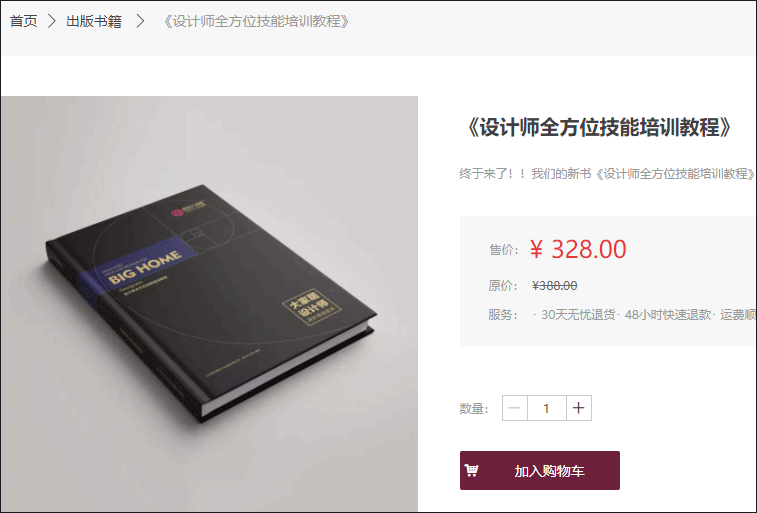Viewport: 757px width, 513px height.
Task: Click the product title heading 《设计师全方位技能培训教程》
Action: tap(599, 127)
